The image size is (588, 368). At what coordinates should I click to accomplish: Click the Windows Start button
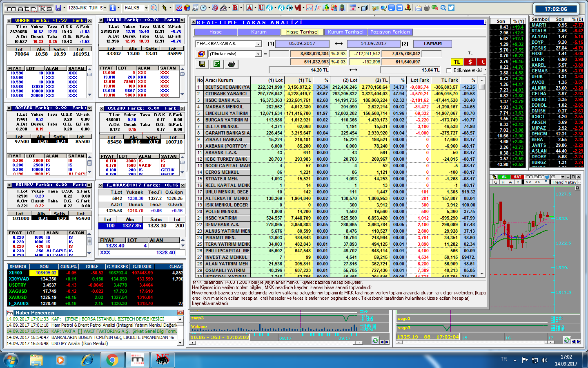pos(11,360)
